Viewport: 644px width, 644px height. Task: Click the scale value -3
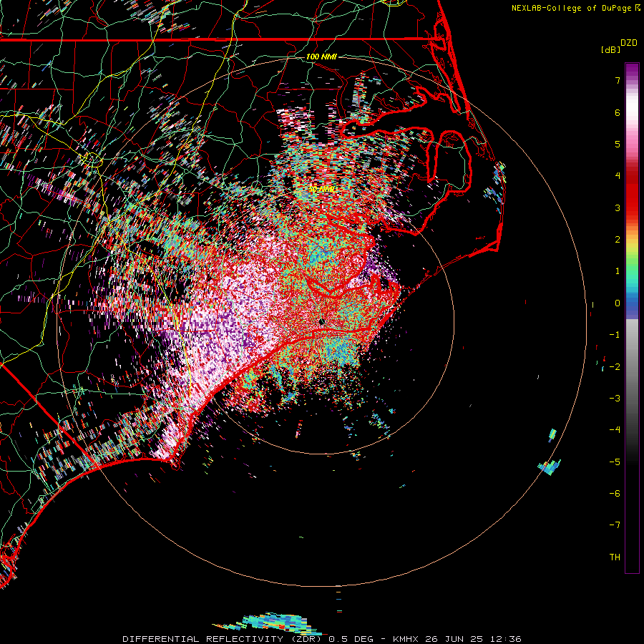pyautogui.click(x=615, y=399)
